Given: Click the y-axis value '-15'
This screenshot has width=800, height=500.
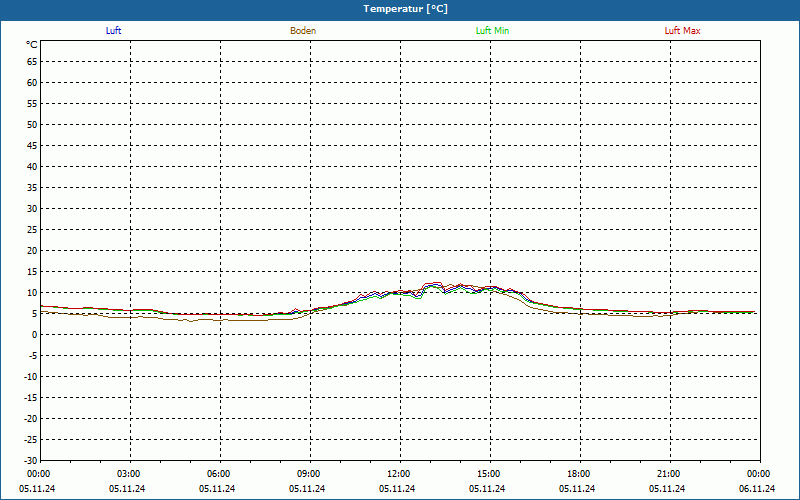Looking at the screenshot, I should point(31,397).
